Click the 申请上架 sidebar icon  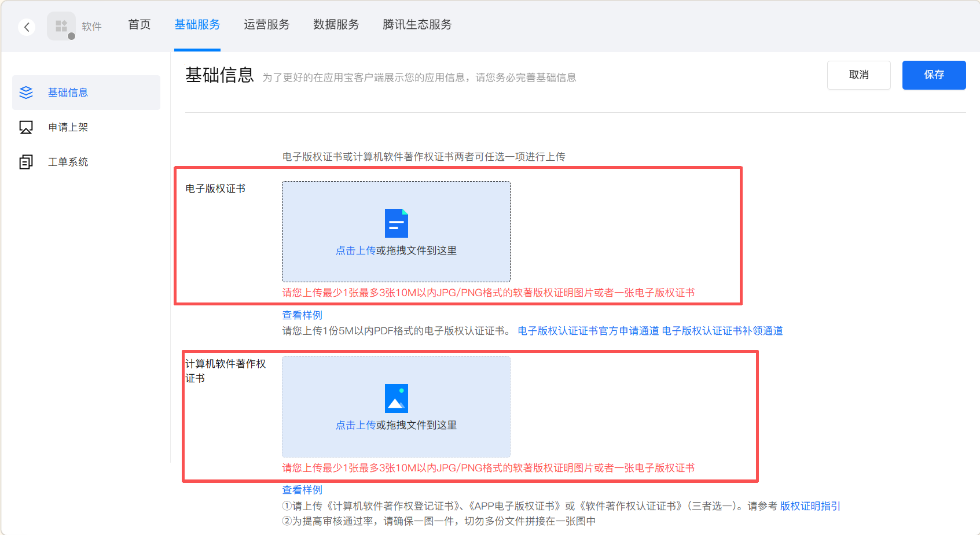pos(26,127)
